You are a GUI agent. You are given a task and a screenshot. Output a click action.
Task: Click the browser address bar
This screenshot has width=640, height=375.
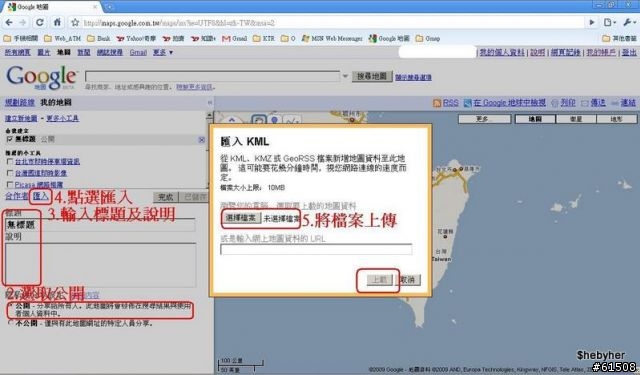pos(327,22)
